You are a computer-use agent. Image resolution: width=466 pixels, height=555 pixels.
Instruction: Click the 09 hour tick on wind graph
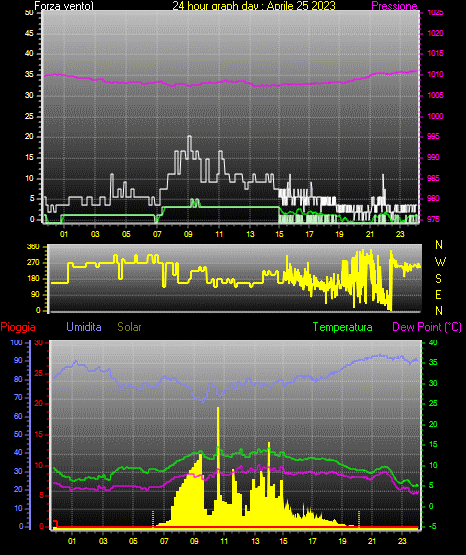pos(188,234)
